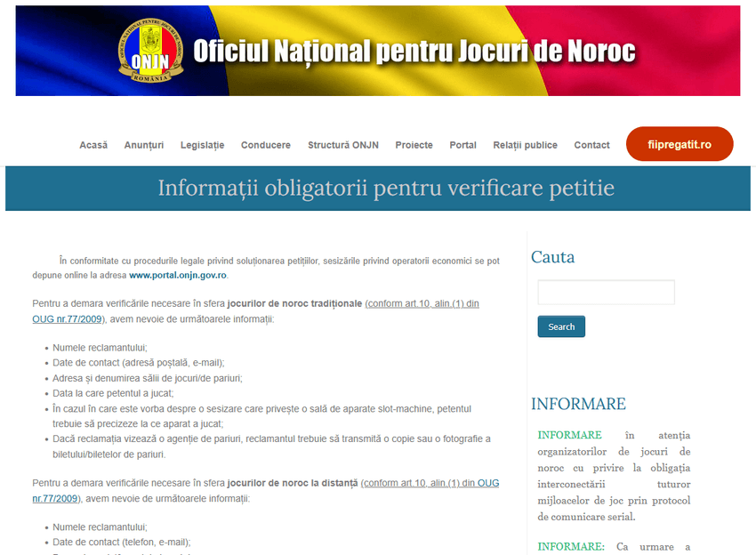
Task: Open the Portal menu item
Action: (x=462, y=145)
